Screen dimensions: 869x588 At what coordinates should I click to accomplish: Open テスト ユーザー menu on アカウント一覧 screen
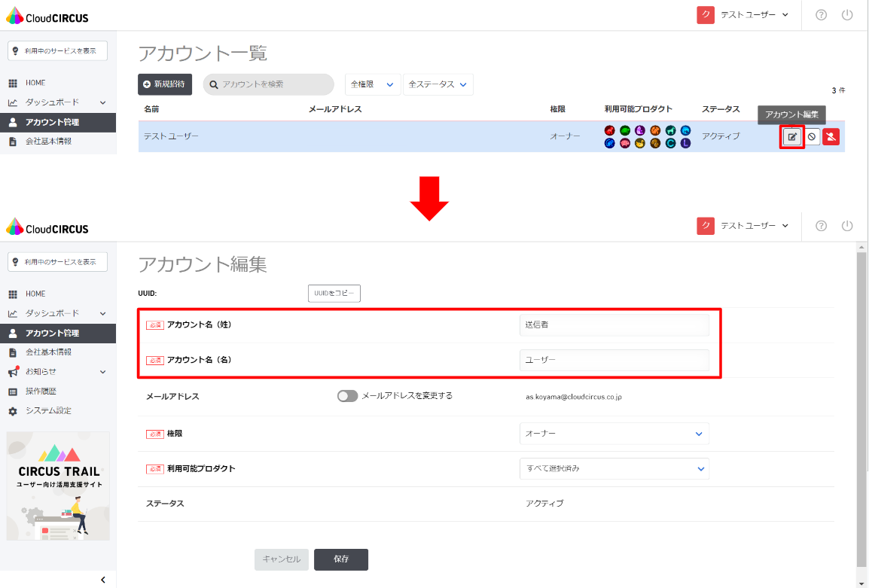[755, 15]
